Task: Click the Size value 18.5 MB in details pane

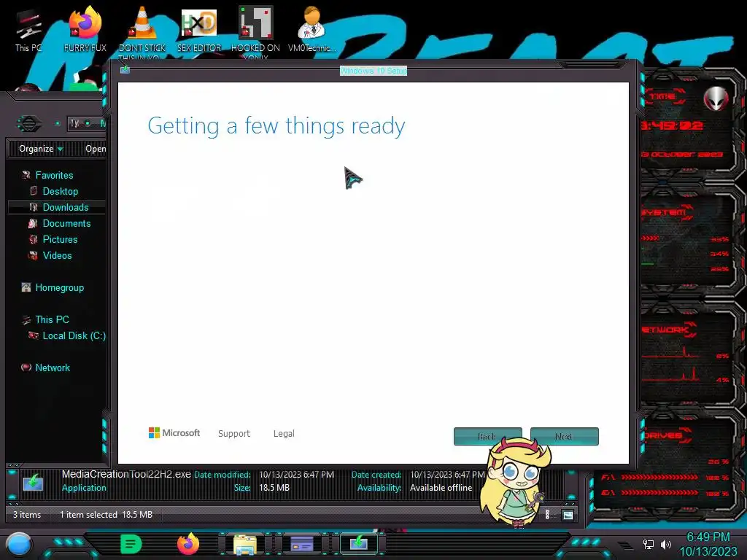Action: (274, 488)
